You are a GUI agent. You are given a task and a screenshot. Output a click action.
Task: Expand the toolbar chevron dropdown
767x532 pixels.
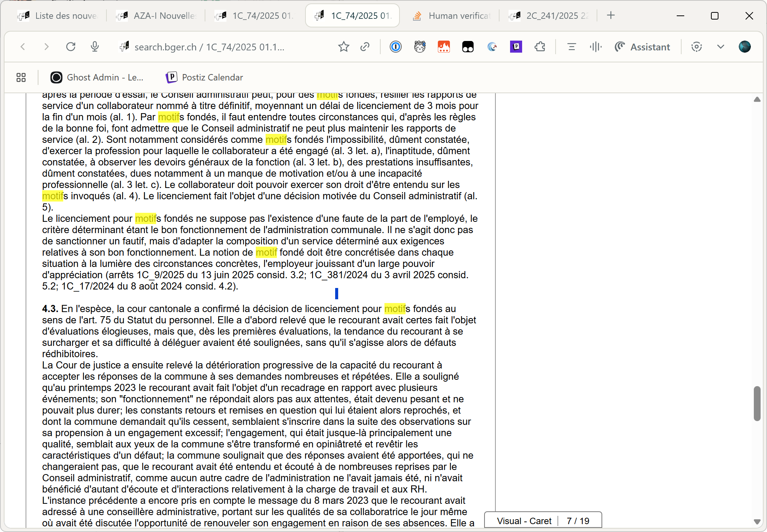pos(720,47)
